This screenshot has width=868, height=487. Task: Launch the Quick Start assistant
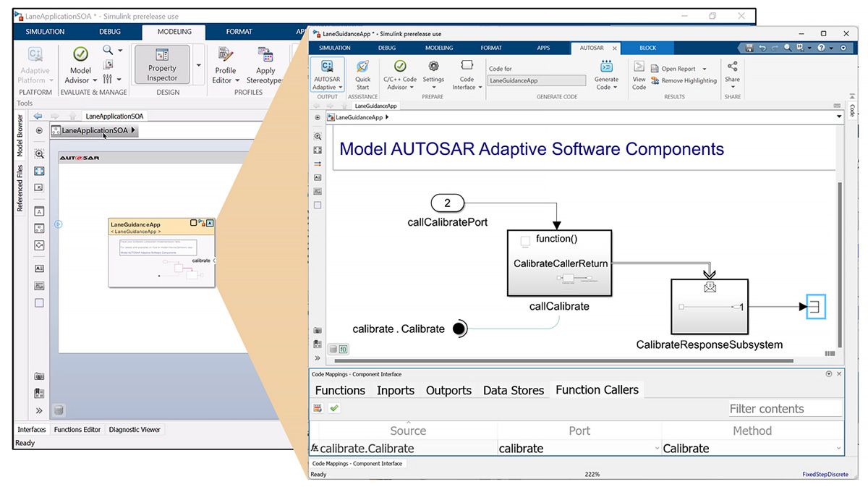362,75
